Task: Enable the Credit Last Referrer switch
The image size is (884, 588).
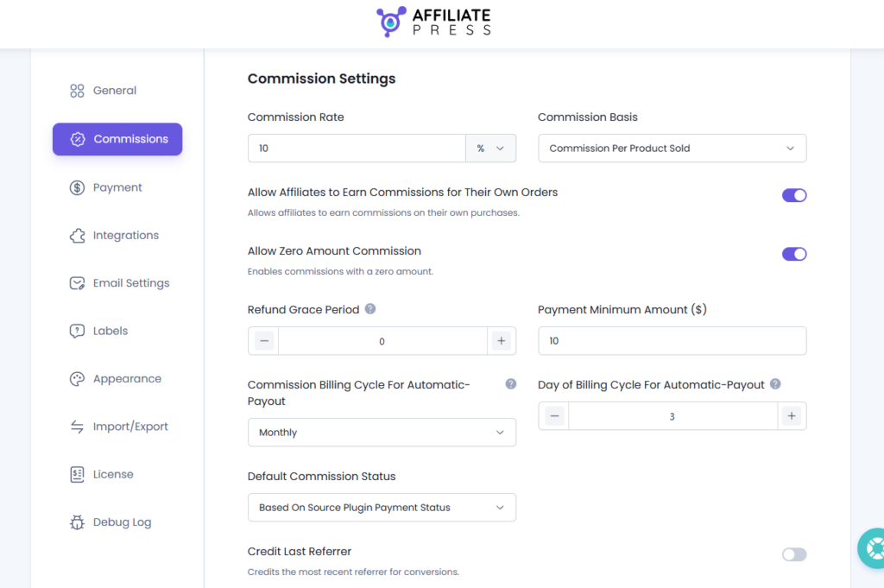Action: click(x=794, y=554)
